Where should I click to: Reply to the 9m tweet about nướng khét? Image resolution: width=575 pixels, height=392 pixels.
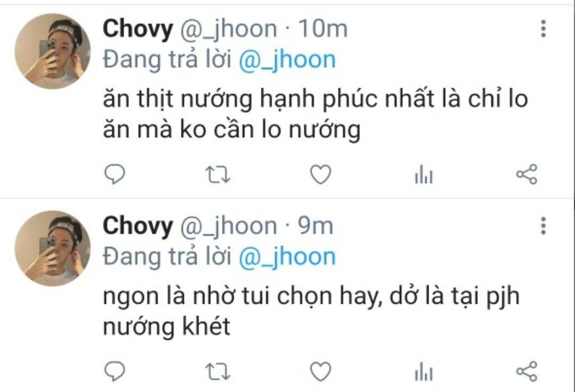pyautogui.click(x=115, y=371)
